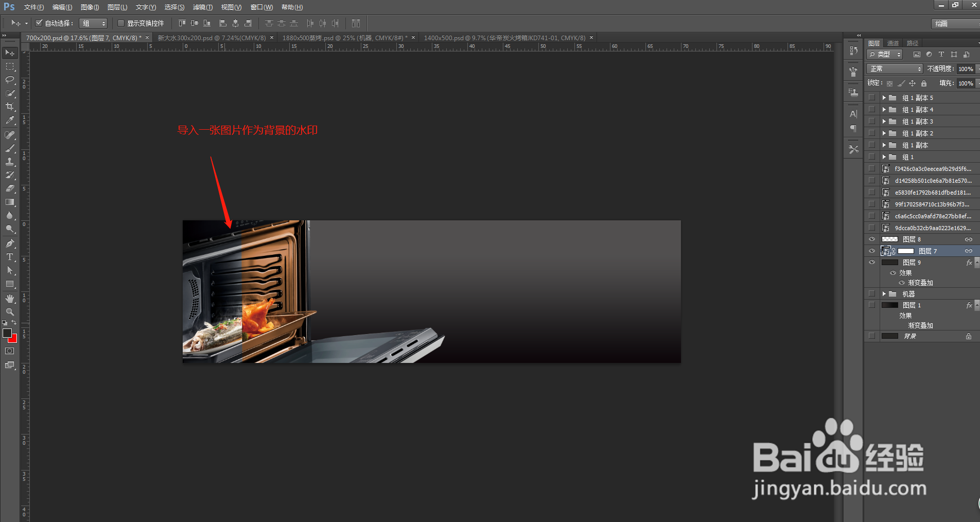The width and height of the screenshot is (980, 522).
Task: Select the Hand tool
Action: [10, 299]
